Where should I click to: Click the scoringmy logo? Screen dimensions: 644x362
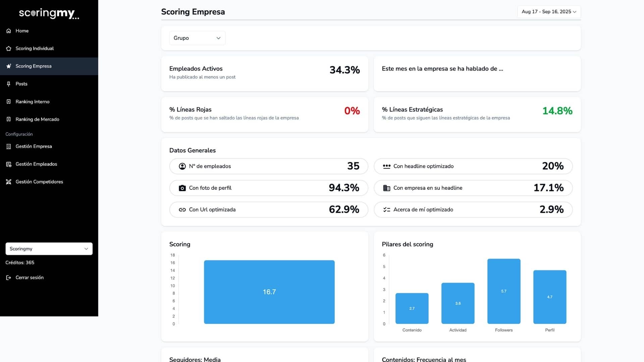[49, 13]
